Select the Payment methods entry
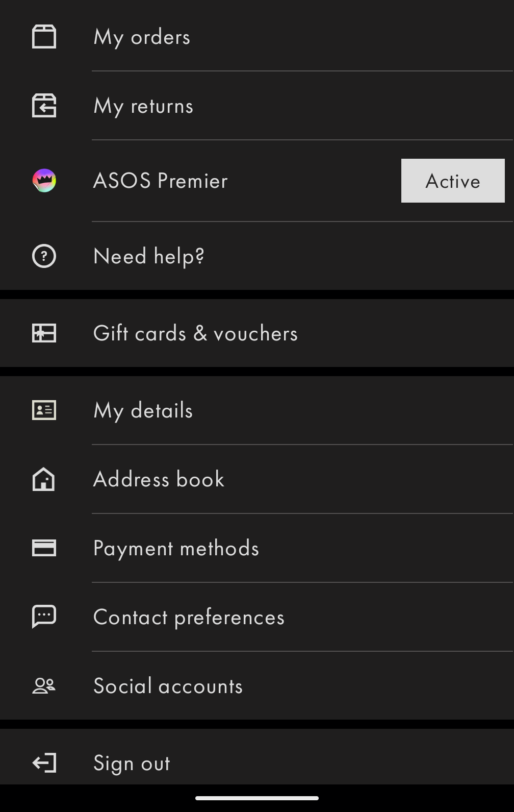Screen dimensions: 514x812 click(176, 549)
